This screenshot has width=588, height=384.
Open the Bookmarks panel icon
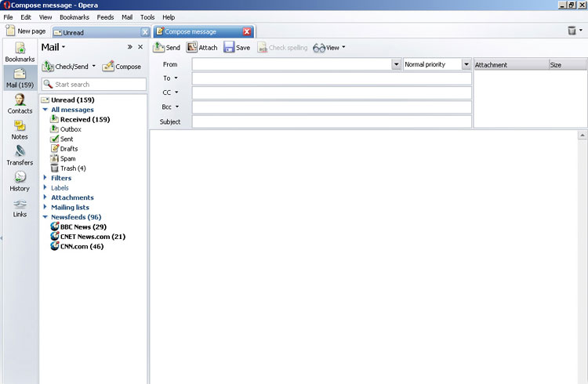coord(20,49)
